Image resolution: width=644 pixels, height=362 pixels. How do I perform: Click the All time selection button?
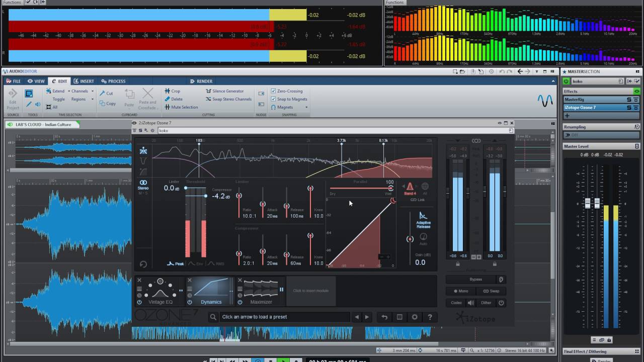pos(51,107)
